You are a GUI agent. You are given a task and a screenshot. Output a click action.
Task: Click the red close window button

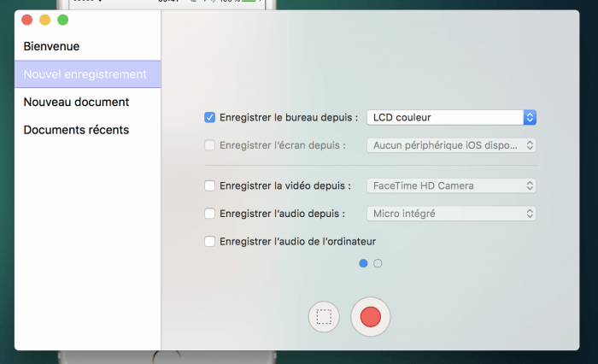pyautogui.click(x=26, y=20)
